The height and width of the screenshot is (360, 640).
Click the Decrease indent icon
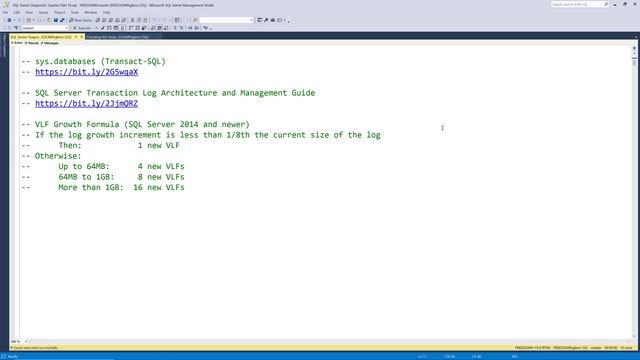click(x=190, y=28)
